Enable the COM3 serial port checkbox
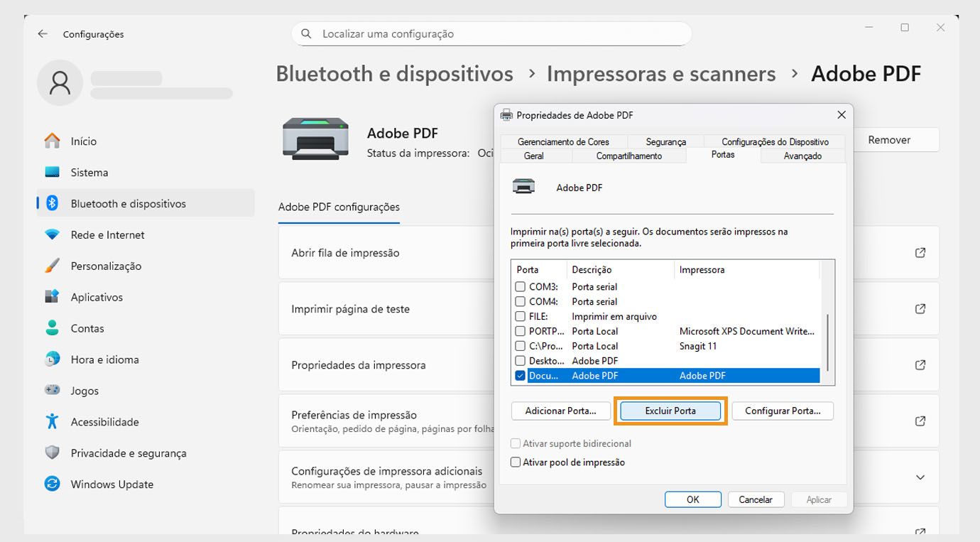 coord(519,286)
